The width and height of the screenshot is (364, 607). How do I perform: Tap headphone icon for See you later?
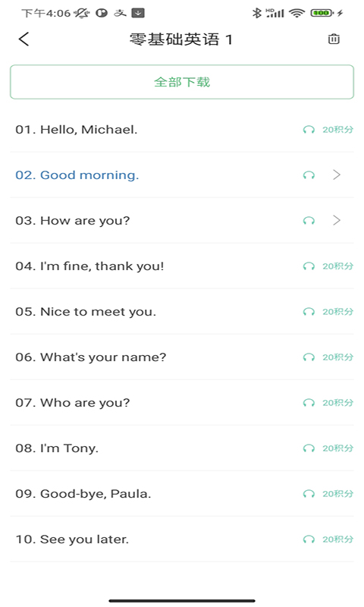[x=309, y=539]
